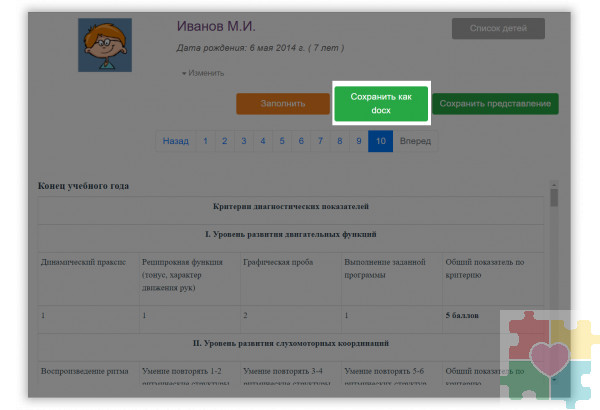Select page 2 in pagination
600x410 pixels.
[x=224, y=142]
